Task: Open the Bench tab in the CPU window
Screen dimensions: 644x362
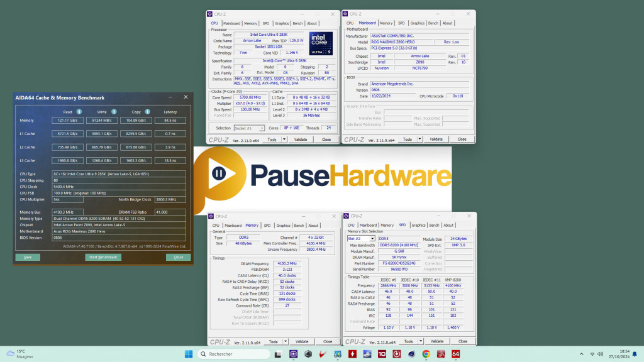Action: click(x=297, y=23)
